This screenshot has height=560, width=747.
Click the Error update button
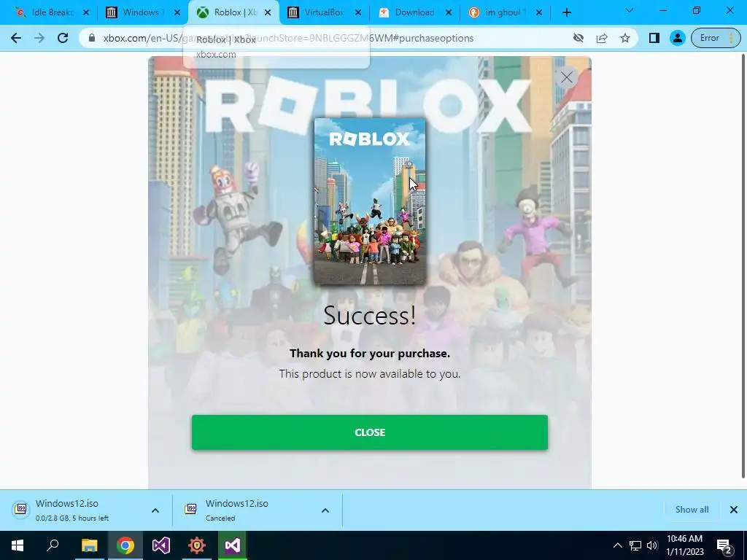[716, 38]
